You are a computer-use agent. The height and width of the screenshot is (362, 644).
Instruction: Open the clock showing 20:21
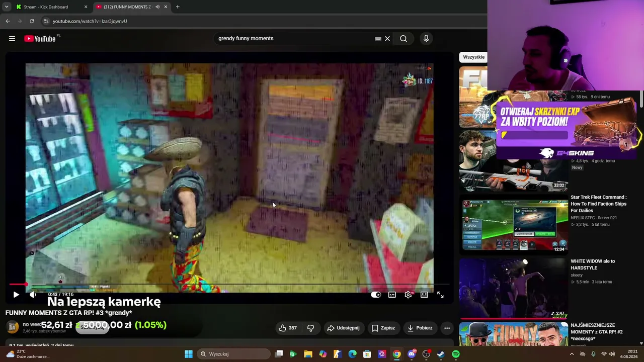pyautogui.click(x=628, y=354)
